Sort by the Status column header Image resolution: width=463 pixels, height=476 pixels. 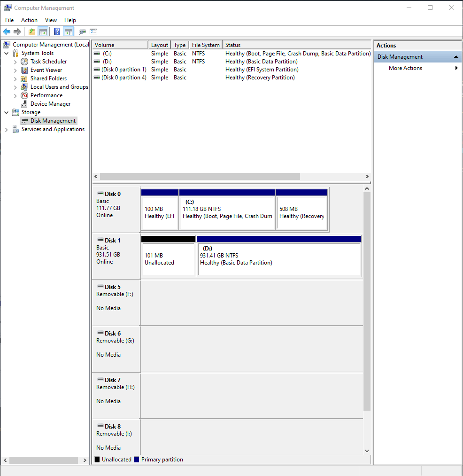coord(297,45)
